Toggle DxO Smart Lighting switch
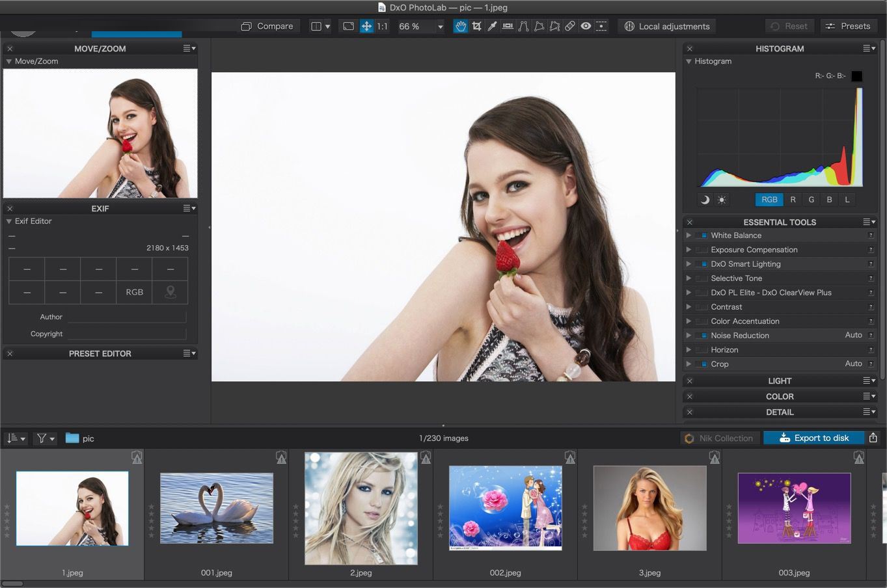The width and height of the screenshot is (887, 588). click(702, 264)
